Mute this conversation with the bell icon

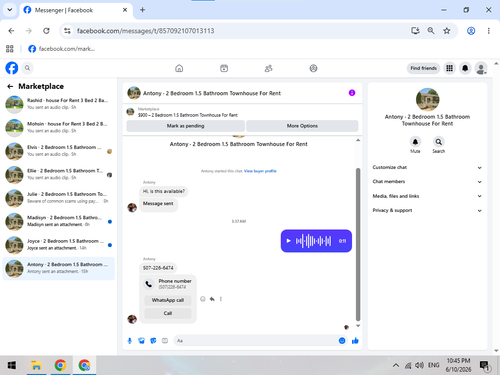415,142
